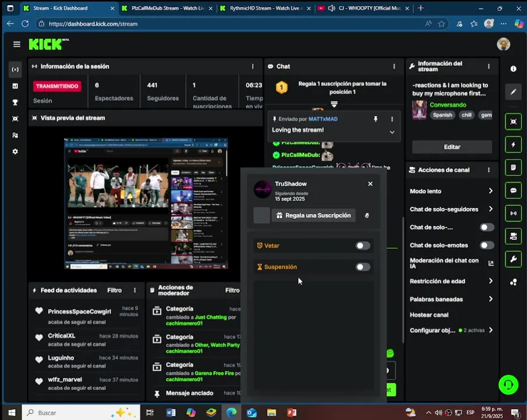Open Chat panel options menu
The height and width of the screenshot is (420, 527).
tap(394, 66)
